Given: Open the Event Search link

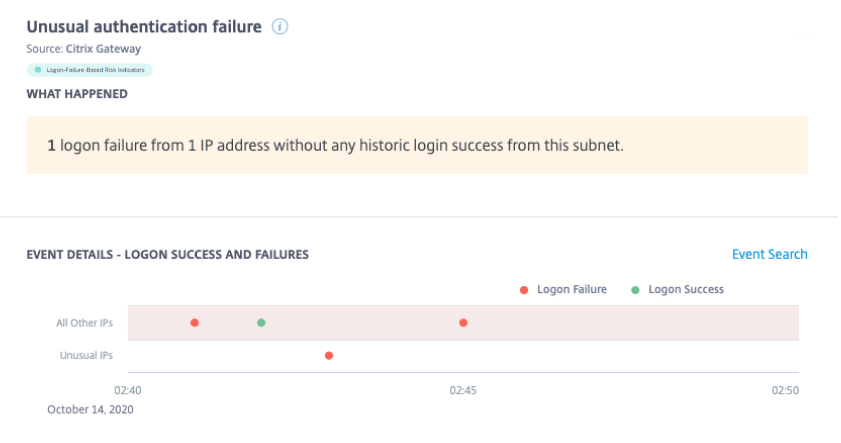Looking at the screenshot, I should 769,254.
